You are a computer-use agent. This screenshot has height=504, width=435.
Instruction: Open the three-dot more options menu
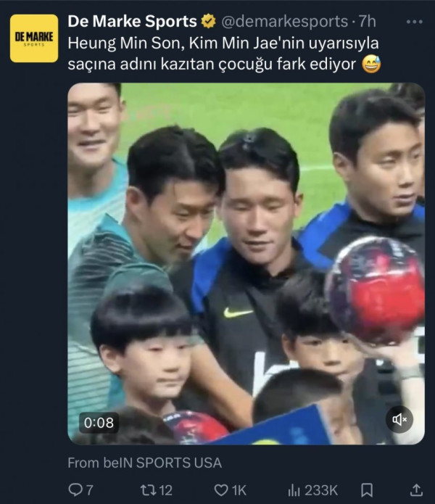415,22
